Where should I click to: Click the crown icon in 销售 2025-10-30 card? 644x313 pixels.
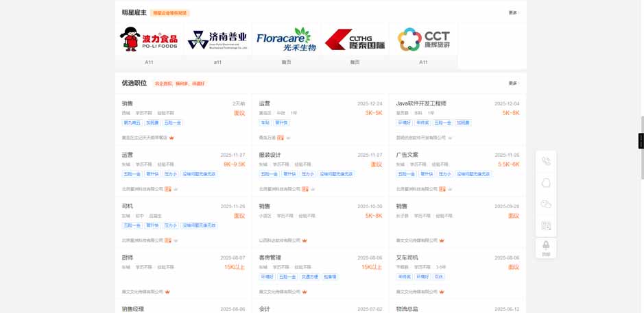[305, 240]
